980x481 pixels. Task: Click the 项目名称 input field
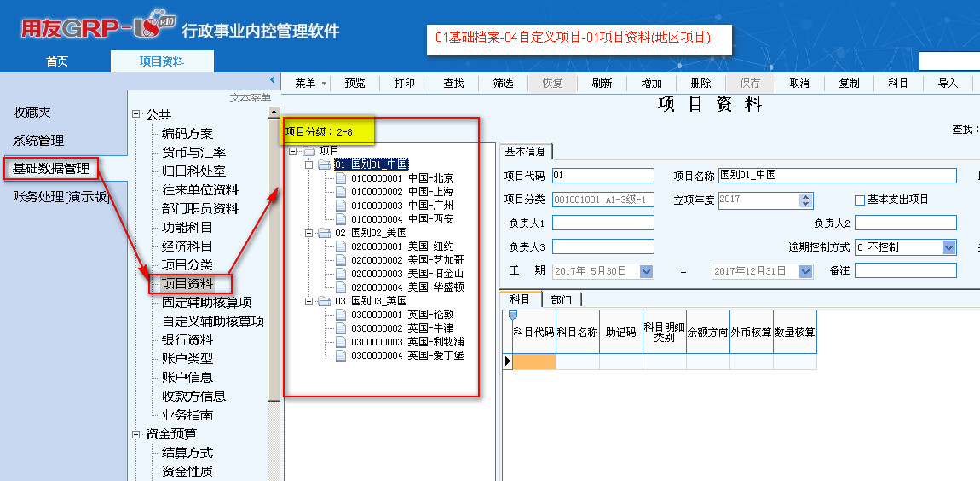837,176
